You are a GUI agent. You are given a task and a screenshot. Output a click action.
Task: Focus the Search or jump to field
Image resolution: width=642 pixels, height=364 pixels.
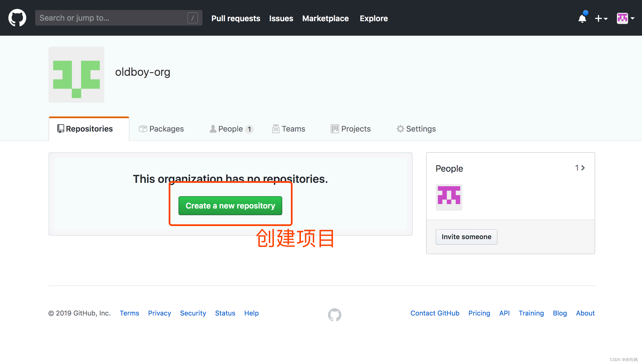coord(119,18)
